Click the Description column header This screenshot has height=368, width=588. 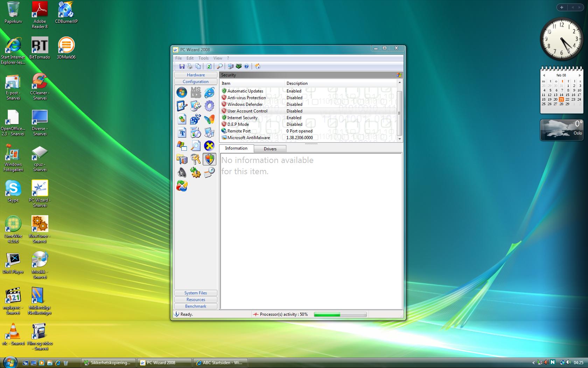click(x=341, y=83)
